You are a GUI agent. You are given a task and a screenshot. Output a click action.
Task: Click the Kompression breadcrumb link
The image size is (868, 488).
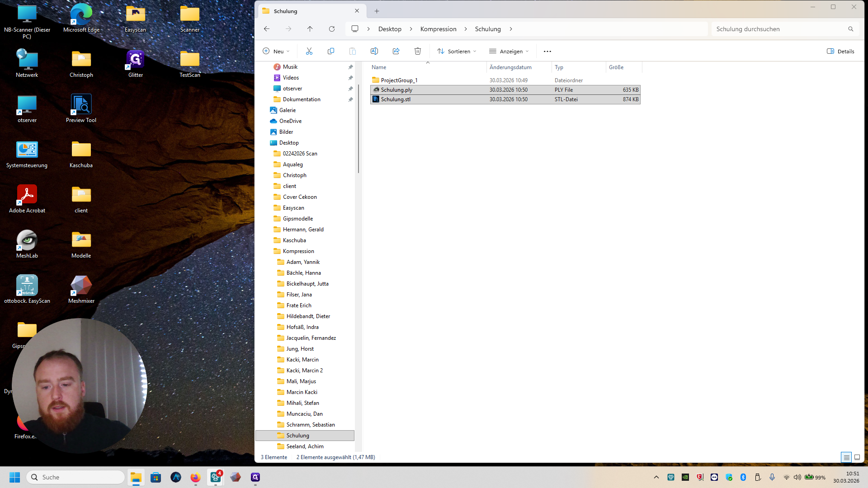click(438, 29)
